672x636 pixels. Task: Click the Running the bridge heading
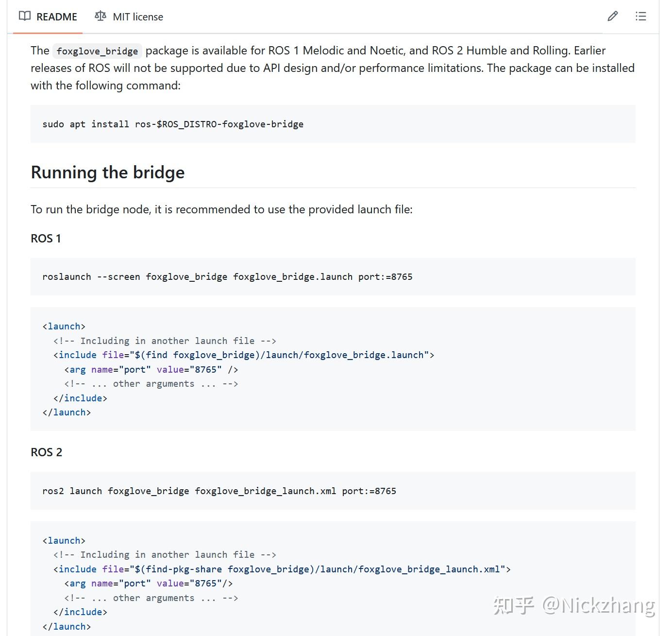point(108,172)
